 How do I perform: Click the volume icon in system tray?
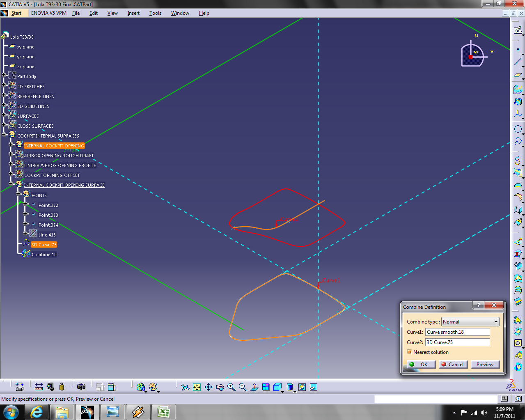click(484, 413)
